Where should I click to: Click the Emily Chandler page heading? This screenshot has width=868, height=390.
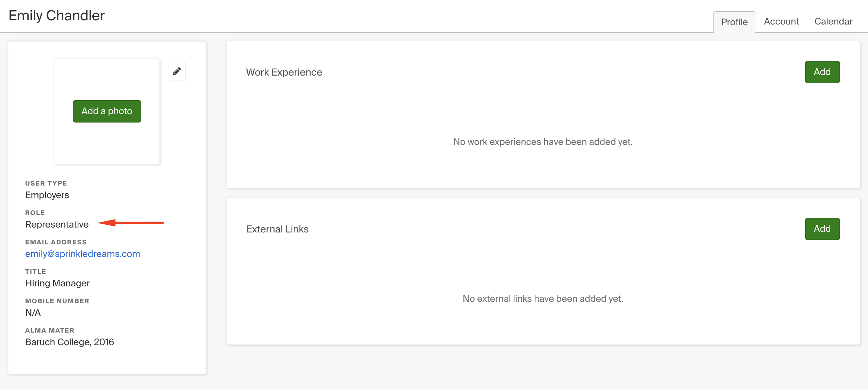[x=57, y=16]
